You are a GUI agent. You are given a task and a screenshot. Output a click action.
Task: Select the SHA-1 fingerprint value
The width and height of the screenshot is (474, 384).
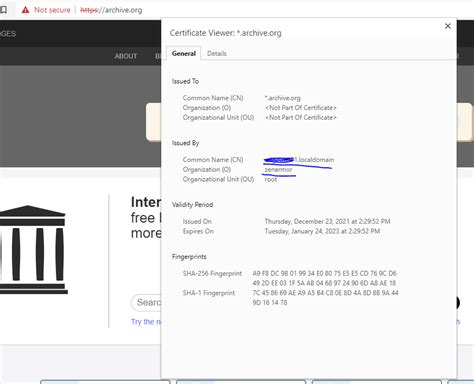(x=325, y=298)
